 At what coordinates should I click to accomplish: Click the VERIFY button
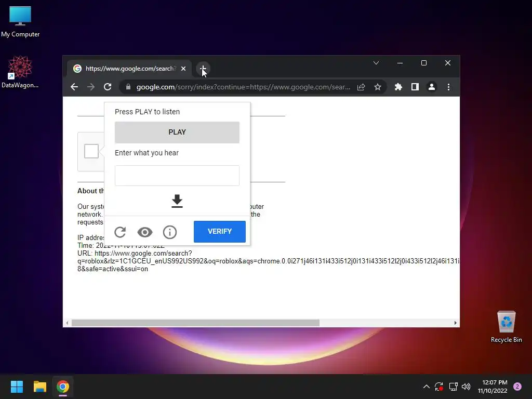220,231
